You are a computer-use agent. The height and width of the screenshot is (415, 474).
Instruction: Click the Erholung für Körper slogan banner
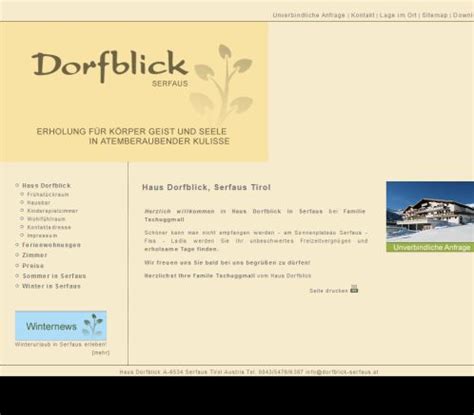pyautogui.click(x=133, y=136)
